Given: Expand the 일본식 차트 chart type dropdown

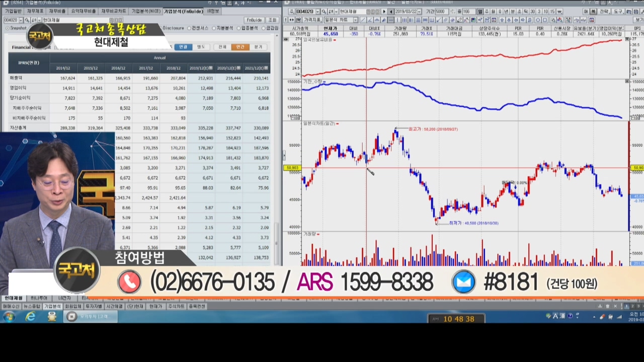Looking at the screenshot, I should (355, 20).
